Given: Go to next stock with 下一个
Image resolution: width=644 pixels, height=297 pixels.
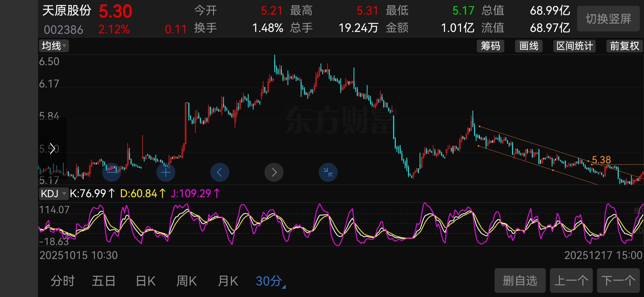Looking at the screenshot, I should point(618,281).
